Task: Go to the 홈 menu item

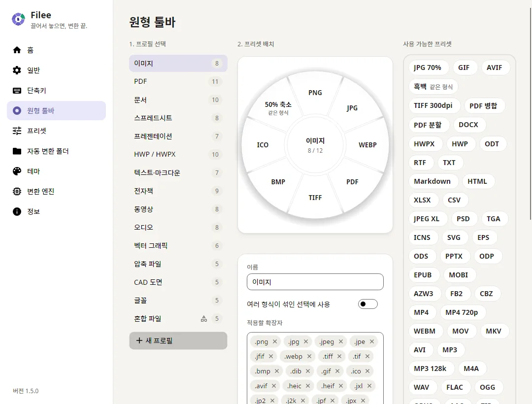Action: tap(56, 50)
